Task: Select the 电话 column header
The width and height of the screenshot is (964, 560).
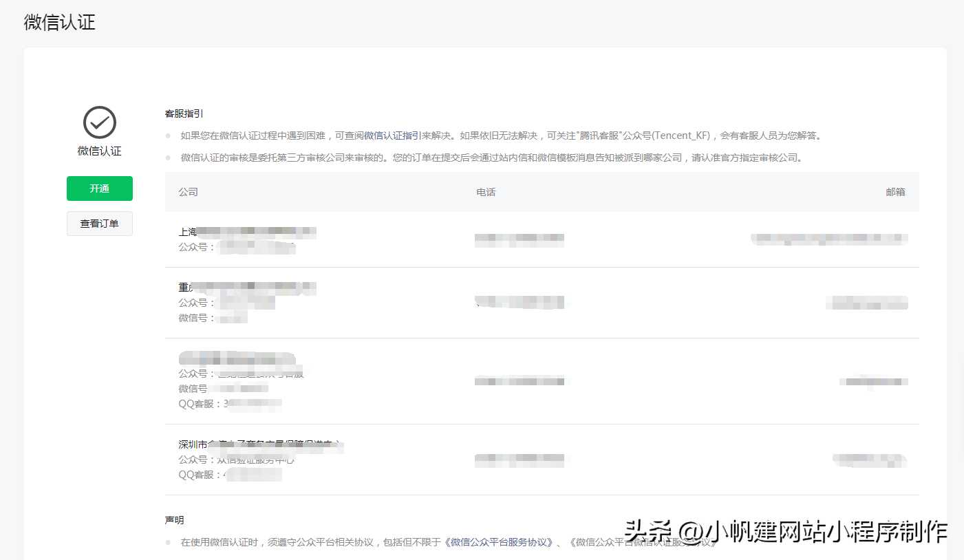Action: pos(486,192)
